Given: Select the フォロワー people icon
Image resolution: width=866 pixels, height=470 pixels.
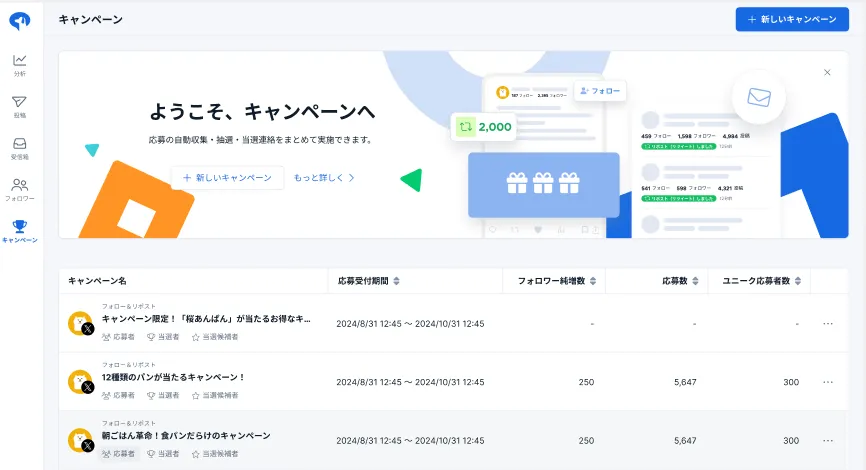Looking at the screenshot, I should [20, 185].
